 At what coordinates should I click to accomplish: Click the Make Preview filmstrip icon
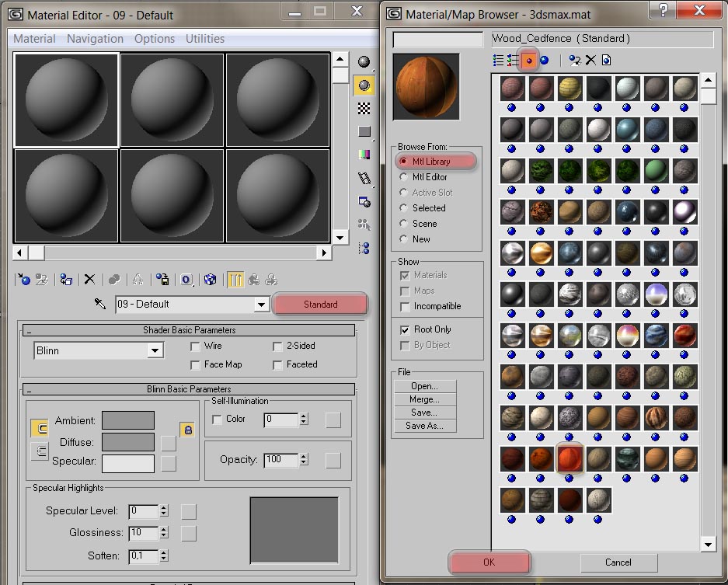[x=364, y=179]
